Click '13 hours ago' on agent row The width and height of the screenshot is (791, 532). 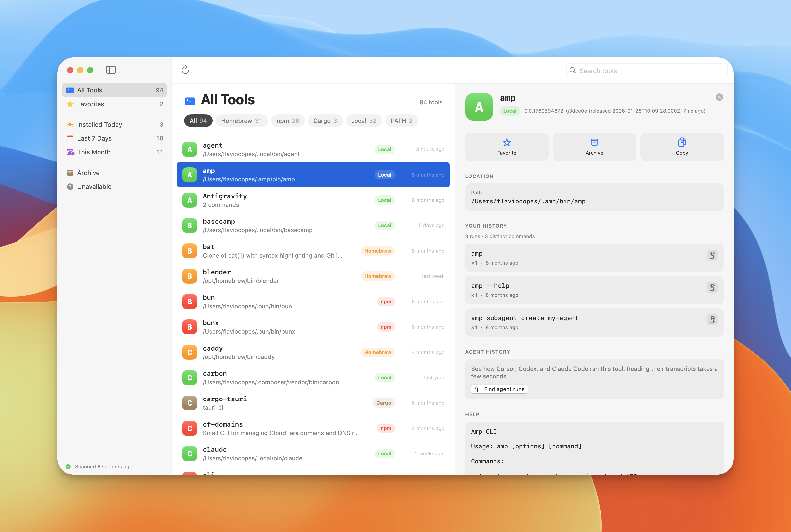(x=428, y=149)
